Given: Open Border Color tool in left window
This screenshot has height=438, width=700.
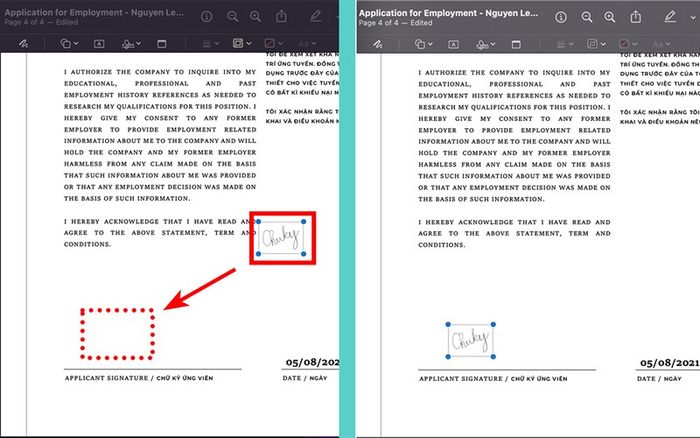Looking at the screenshot, I should pos(238,43).
